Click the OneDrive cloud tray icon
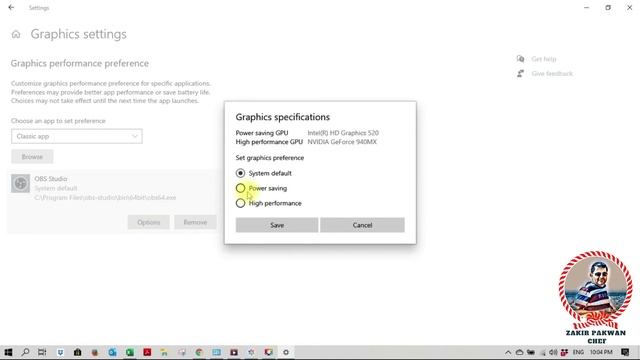The image size is (640, 360). pyautogui.click(x=519, y=352)
